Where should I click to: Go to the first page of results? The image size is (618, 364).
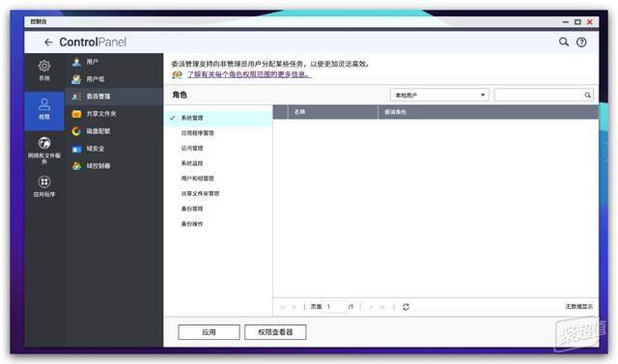[x=283, y=307]
